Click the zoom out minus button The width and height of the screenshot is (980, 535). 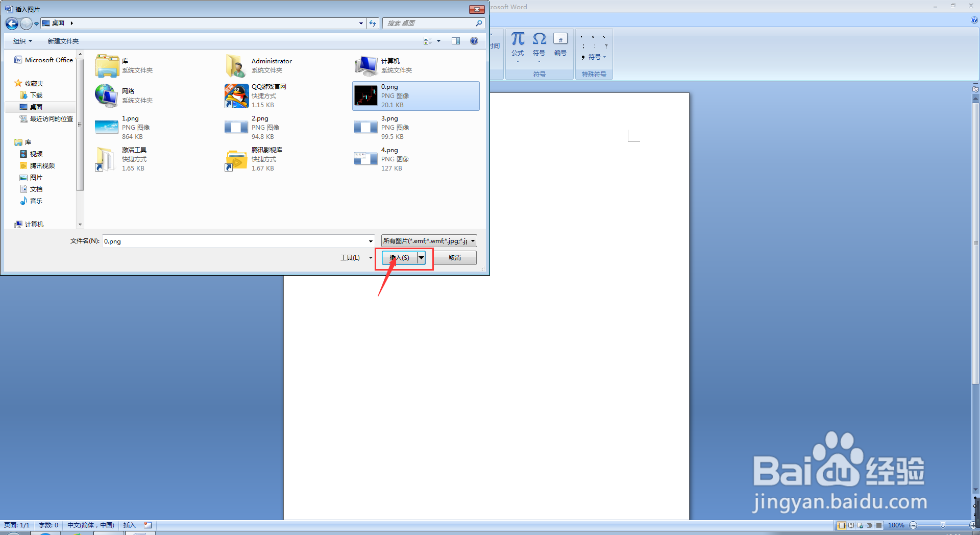[914, 525]
